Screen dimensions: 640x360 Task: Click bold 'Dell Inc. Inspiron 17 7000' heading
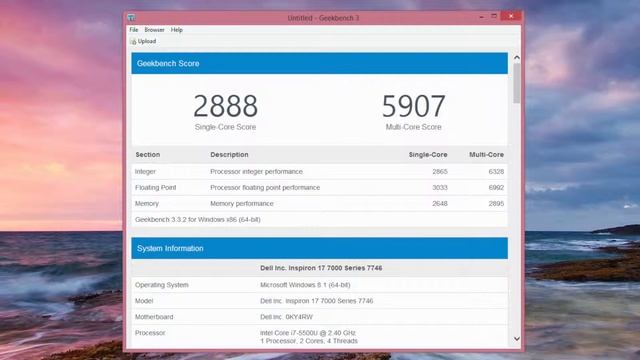point(321,268)
